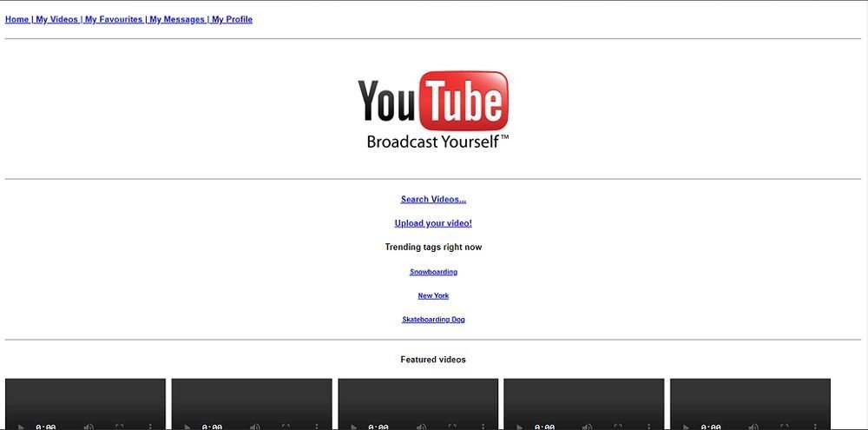
Task: Open more options on first featured video
Action: click(150, 427)
